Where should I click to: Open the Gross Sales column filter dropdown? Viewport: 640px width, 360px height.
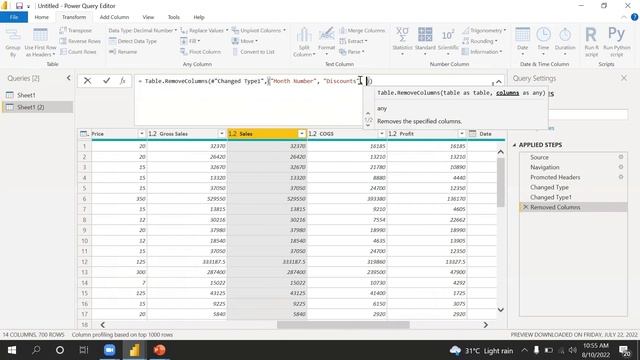[x=222, y=134]
